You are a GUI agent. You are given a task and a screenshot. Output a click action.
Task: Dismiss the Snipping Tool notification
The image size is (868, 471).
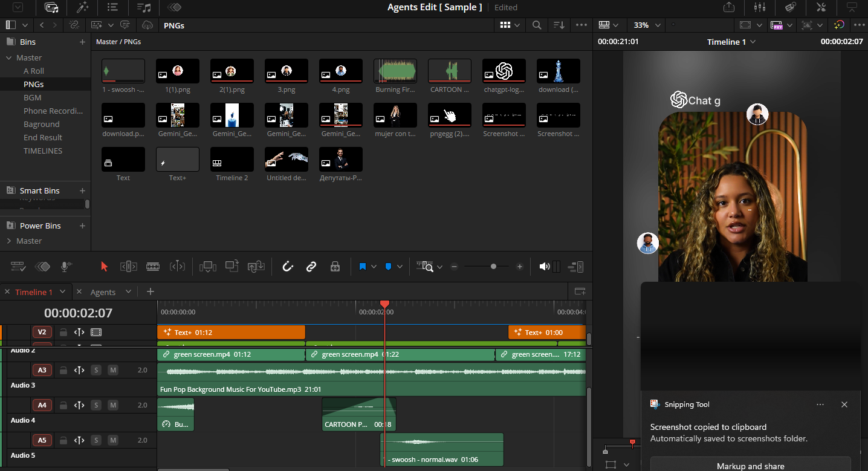tap(844, 404)
